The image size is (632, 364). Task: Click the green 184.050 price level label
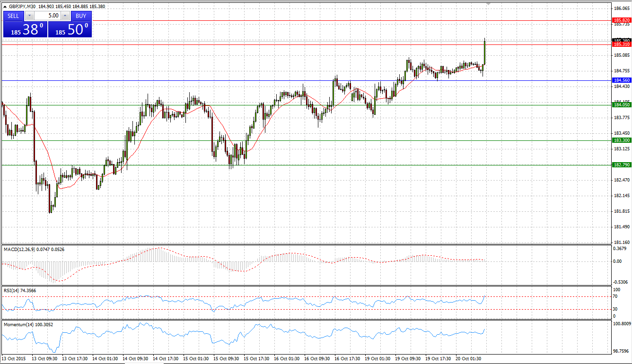tap(622, 105)
